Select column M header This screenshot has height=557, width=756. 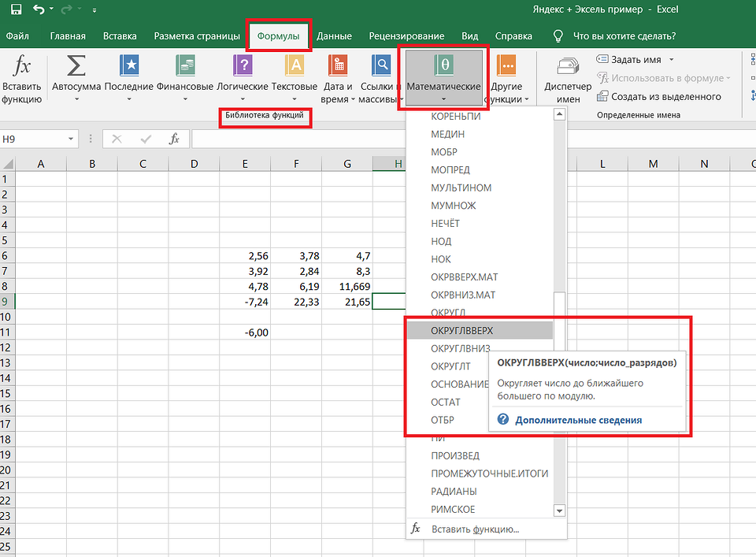[x=654, y=164]
